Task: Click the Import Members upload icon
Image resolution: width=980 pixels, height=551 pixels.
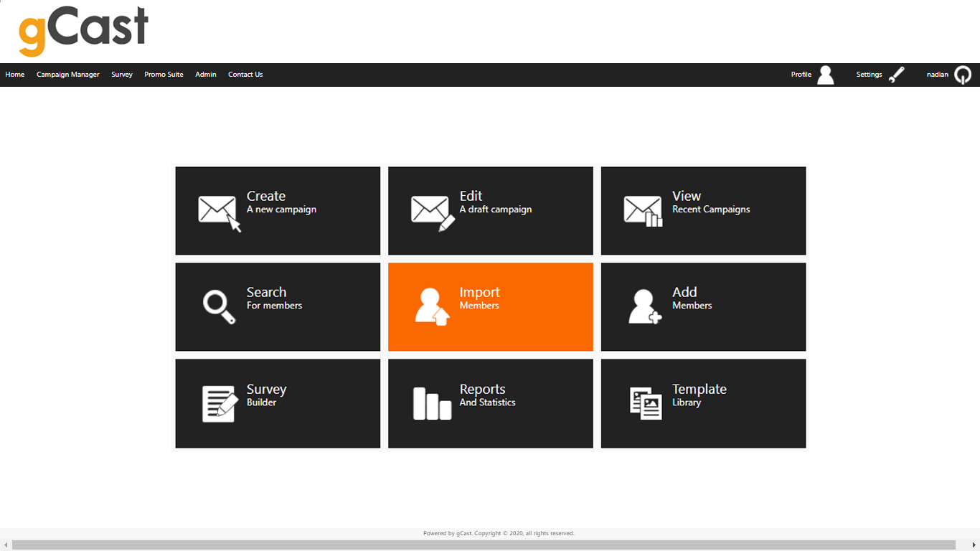Action: [x=430, y=307]
